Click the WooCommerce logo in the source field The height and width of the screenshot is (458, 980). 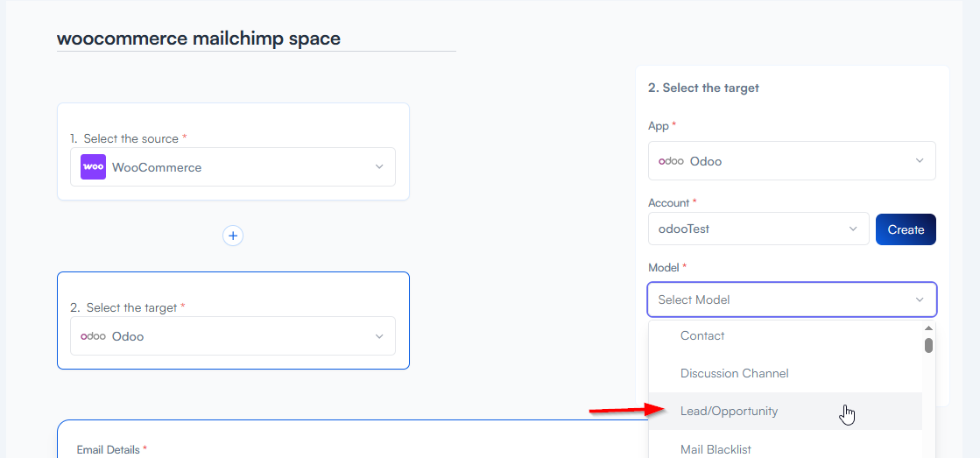(93, 167)
